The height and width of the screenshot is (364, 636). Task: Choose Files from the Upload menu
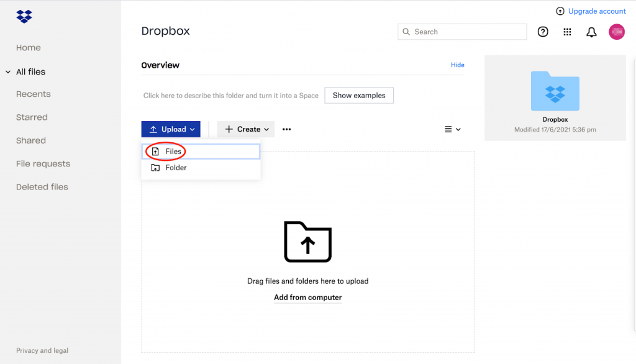(201, 152)
